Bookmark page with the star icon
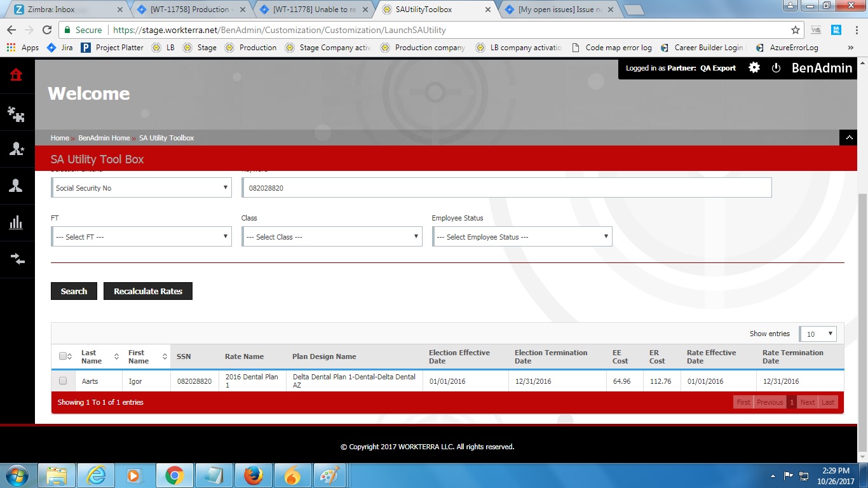 tap(795, 30)
